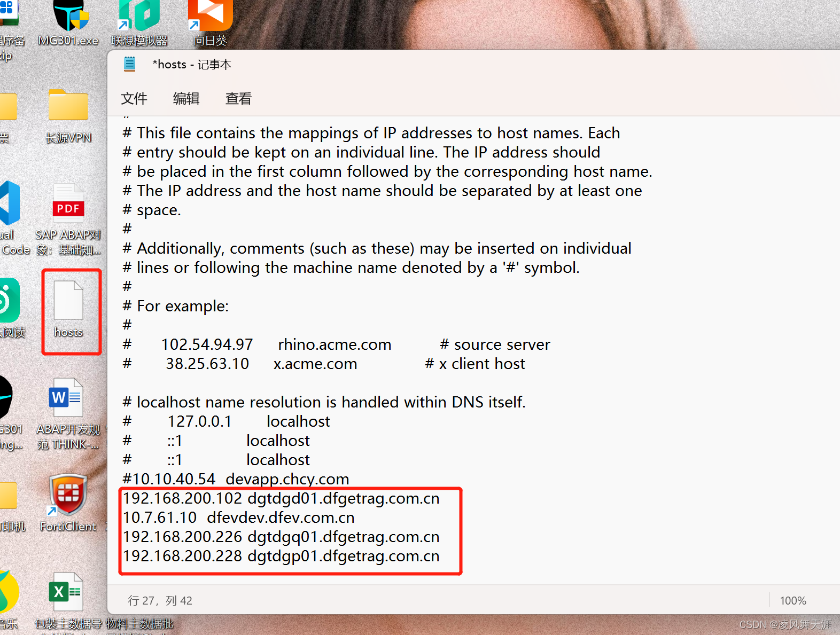The height and width of the screenshot is (635, 840).
Task: Open the hosts file desktop icon
Action: click(68, 310)
